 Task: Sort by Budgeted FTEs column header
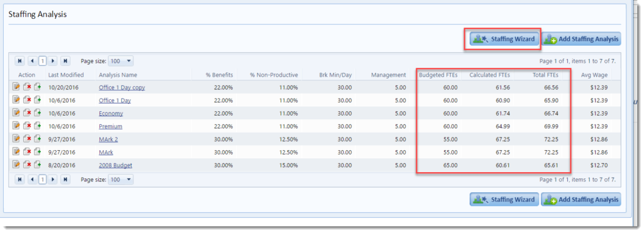pyautogui.click(x=438, y=75)
